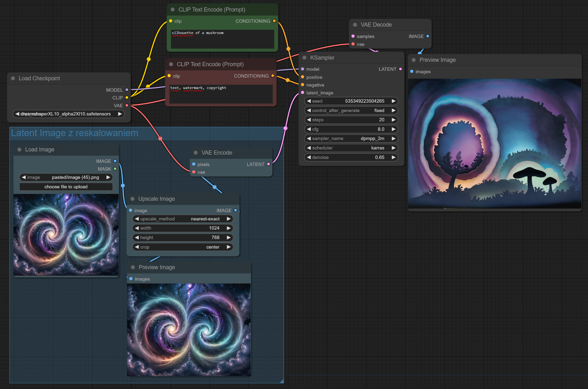
Task: Collapse the KSampler node via its dot
Action: (304, 58)
